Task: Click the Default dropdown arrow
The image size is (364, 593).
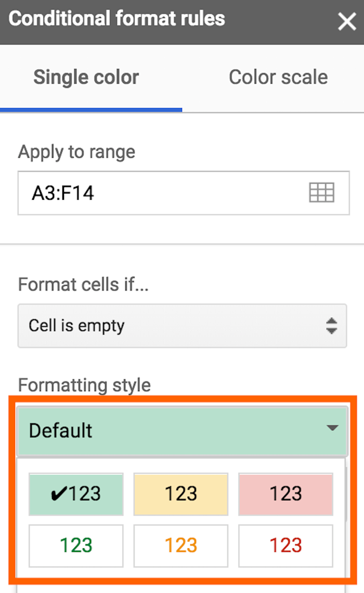Action: coord(332,428)
